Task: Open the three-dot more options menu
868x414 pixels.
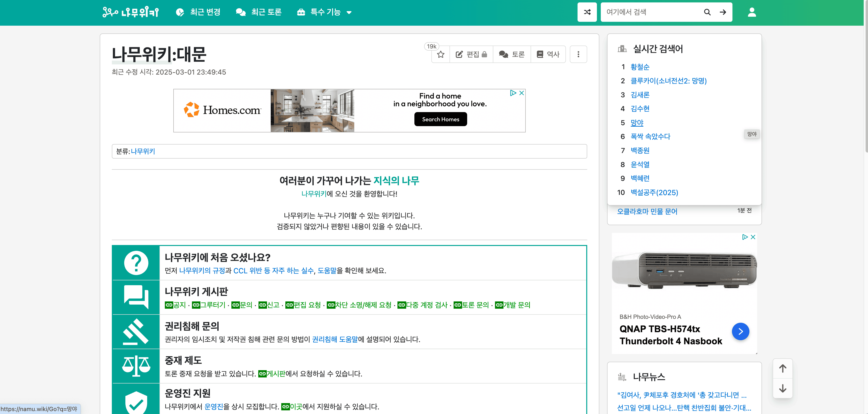Action: tap(578, 54)
